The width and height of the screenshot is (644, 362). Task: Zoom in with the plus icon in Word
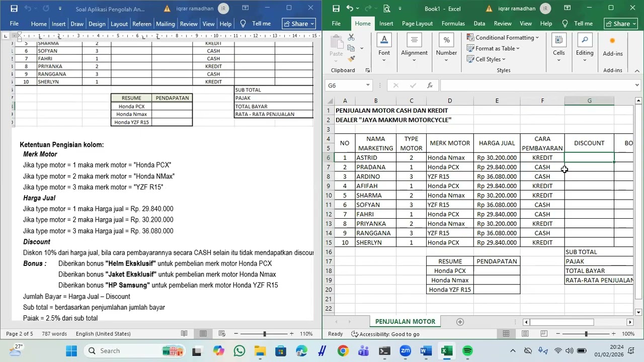[x=291, y=334]
